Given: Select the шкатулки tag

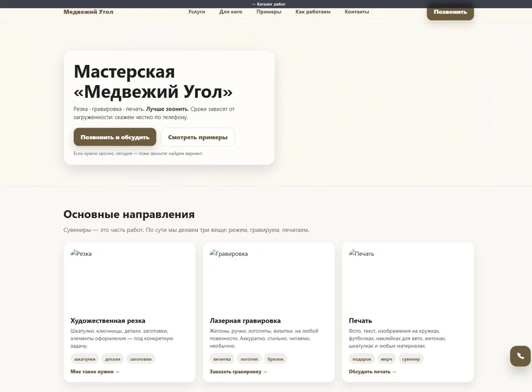Looking at the screenshot, I should pos(85,359).
